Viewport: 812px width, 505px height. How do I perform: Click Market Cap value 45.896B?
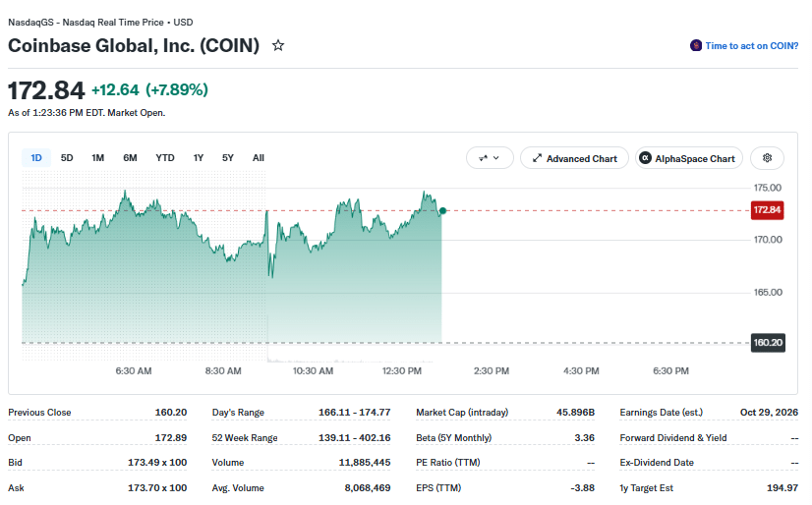point(575,413)
